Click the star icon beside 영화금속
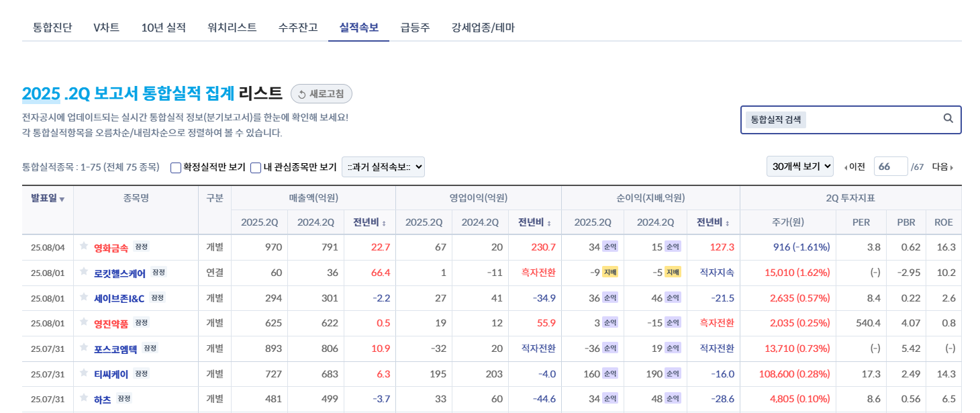Viewport: 980px width, 413px height. 84,246
